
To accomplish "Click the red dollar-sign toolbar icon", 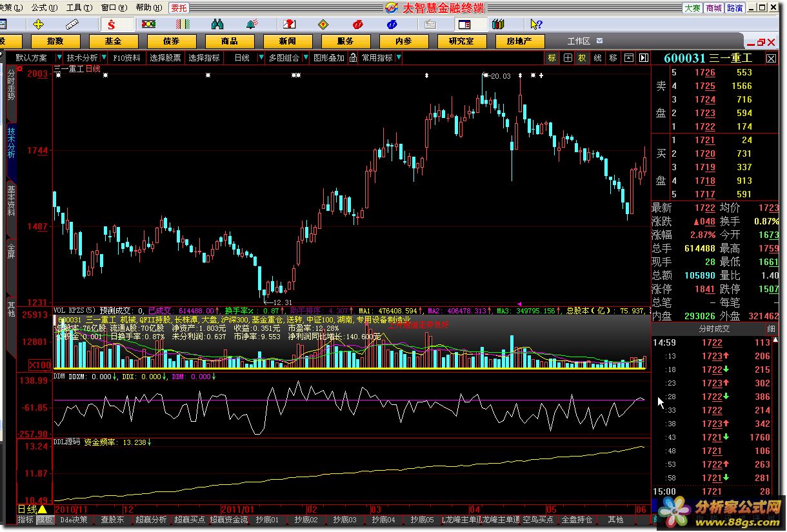I will click(x=111, y=25).
